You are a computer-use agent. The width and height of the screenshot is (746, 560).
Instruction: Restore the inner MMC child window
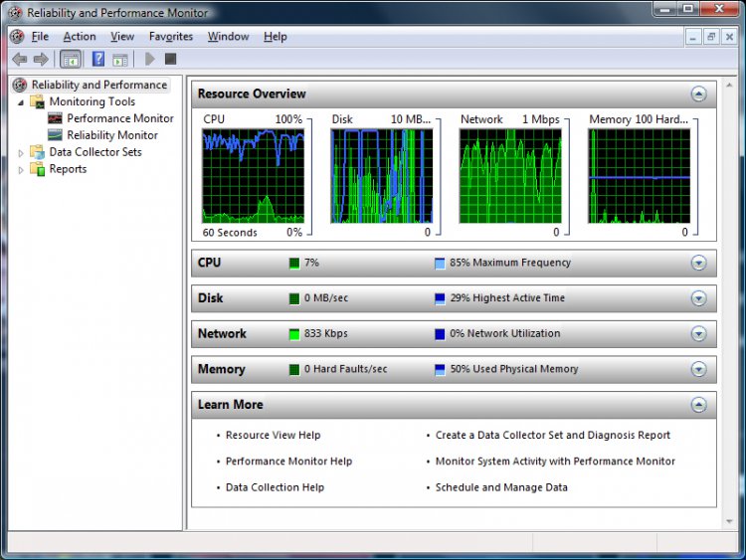click(711, 37)
